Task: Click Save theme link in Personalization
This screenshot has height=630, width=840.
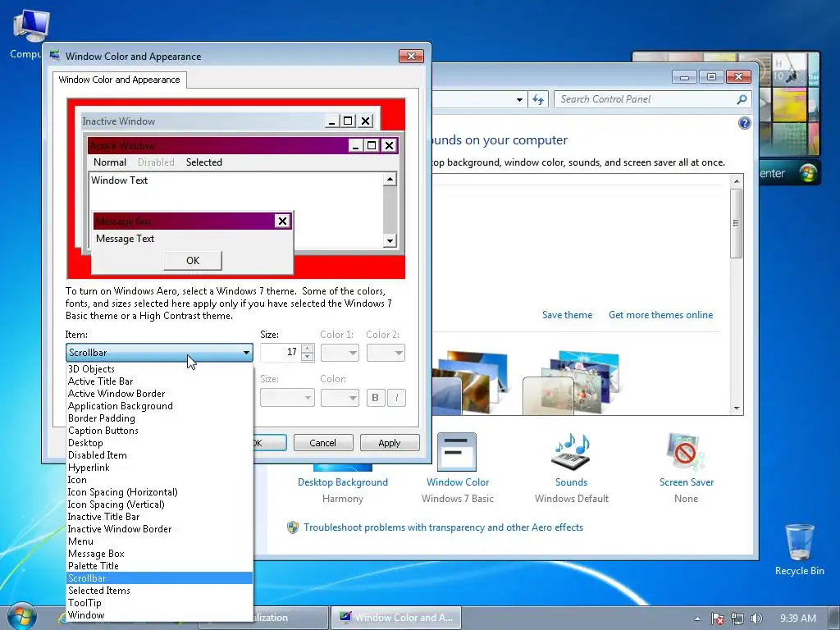Action: point(568,315)
